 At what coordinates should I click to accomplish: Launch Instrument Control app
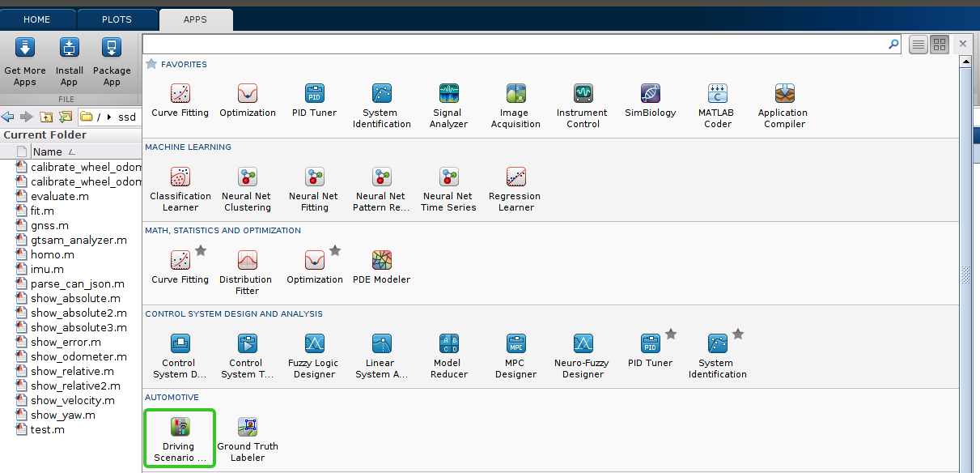(583, 105)
